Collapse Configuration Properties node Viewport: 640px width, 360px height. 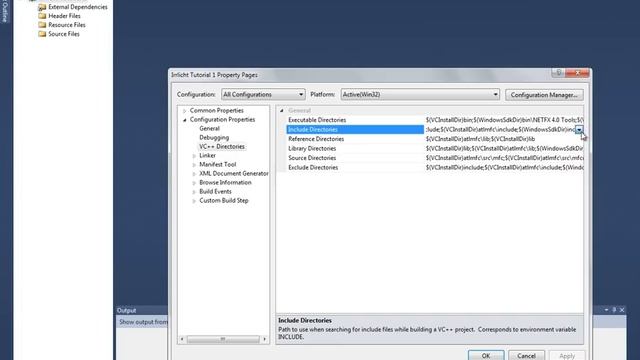(x=184, y=120)
